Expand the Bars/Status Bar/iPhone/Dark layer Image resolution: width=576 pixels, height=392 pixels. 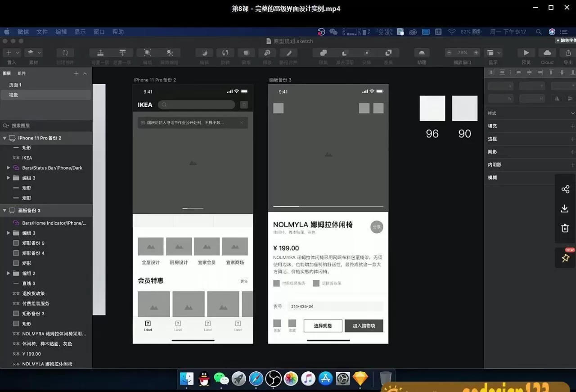tap(8, 168)
